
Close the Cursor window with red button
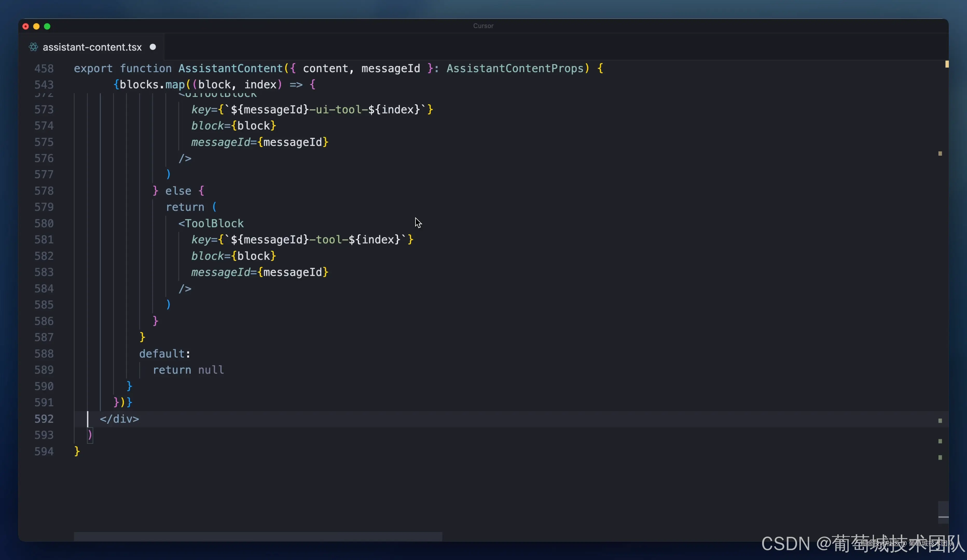26,26
